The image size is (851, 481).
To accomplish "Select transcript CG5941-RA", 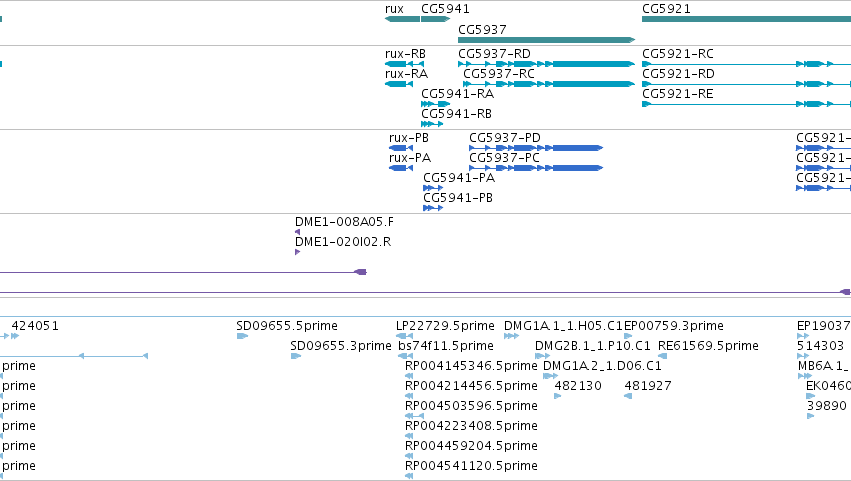I will pyautogui.click(x=458, y=94).
